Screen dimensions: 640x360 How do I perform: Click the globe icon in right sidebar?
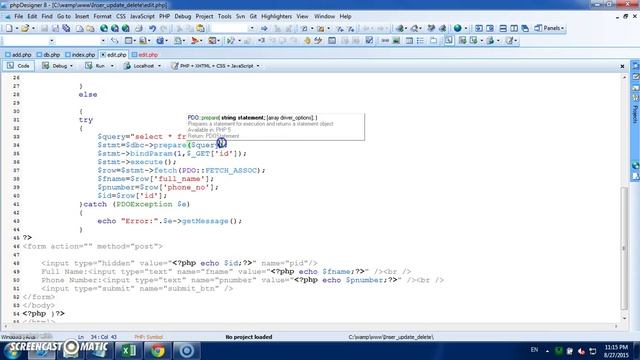635,165
